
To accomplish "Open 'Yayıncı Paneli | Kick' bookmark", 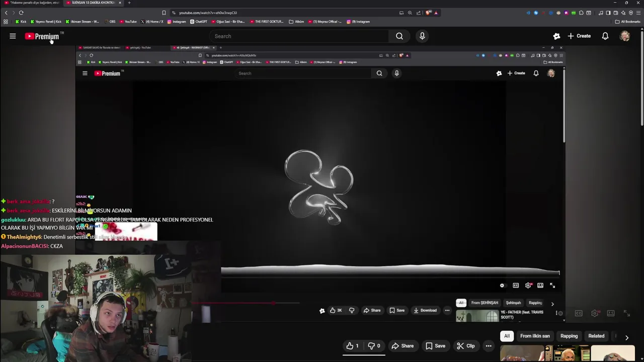I will pos(46,22).
